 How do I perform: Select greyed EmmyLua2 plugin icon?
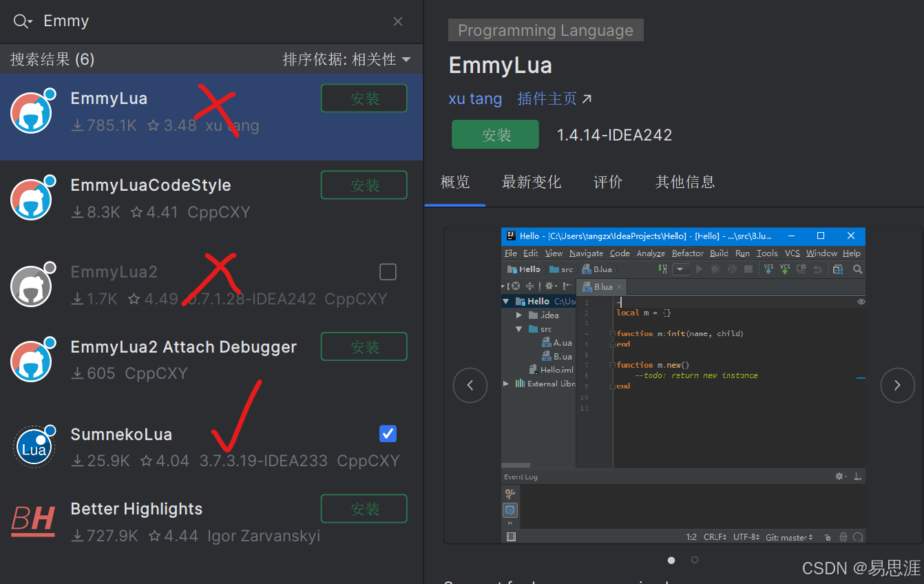click(x=32, y=284)
